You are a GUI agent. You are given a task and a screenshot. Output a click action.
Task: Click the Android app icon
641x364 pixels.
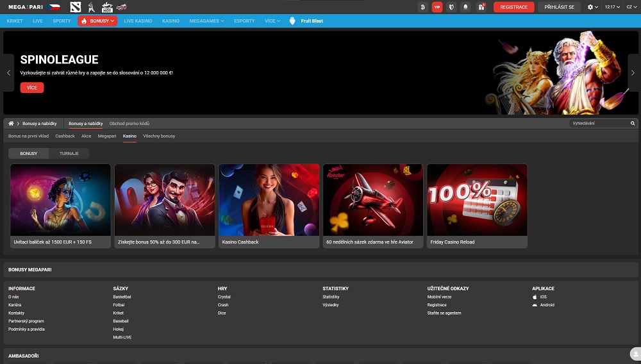pyautogui.click(x=535, y=305)
